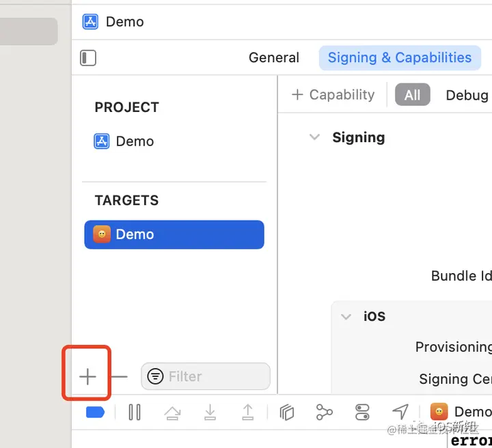The image size is (492, 448).
Task: Click the Provisioning Profile label
Action: (x=454, y=347)
